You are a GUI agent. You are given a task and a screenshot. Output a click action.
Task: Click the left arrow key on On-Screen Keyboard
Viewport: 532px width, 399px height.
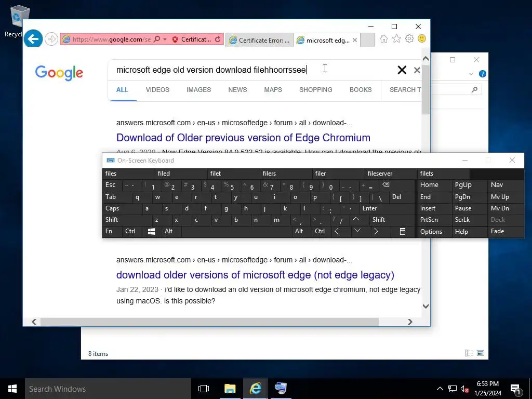coord(337,231)
